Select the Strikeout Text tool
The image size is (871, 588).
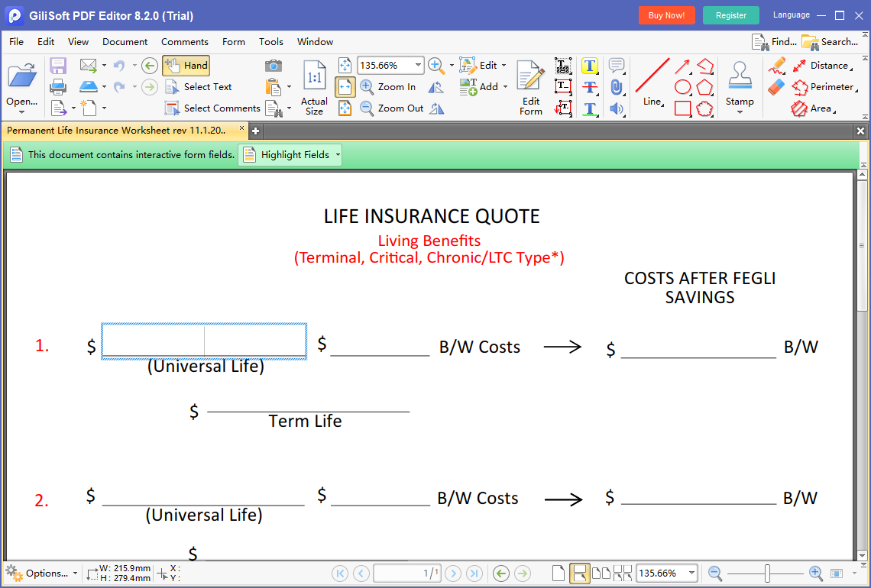(x=589, y=86)
